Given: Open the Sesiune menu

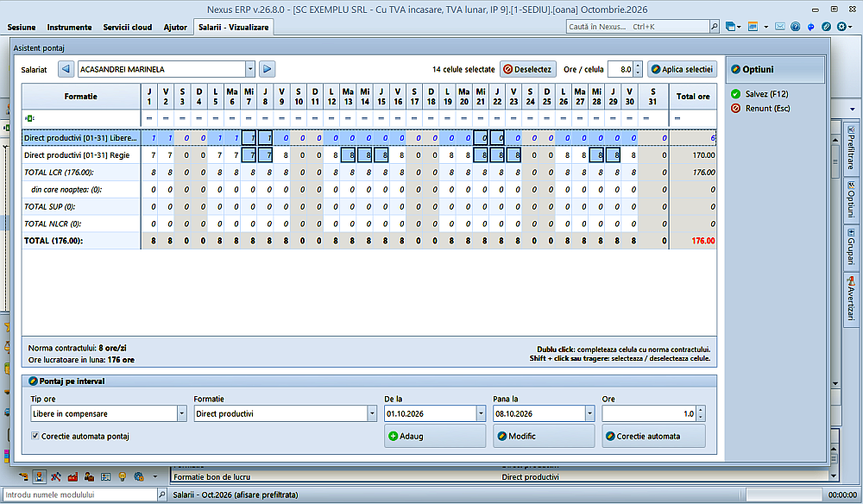Looking at the screenshot, I should pos(22,27).
